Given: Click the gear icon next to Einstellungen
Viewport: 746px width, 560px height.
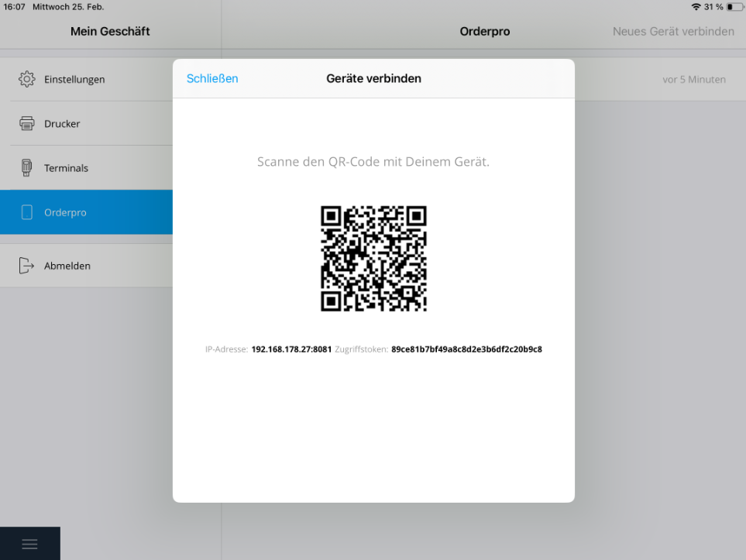Looking at the screenshot, I should coord(26,79).
